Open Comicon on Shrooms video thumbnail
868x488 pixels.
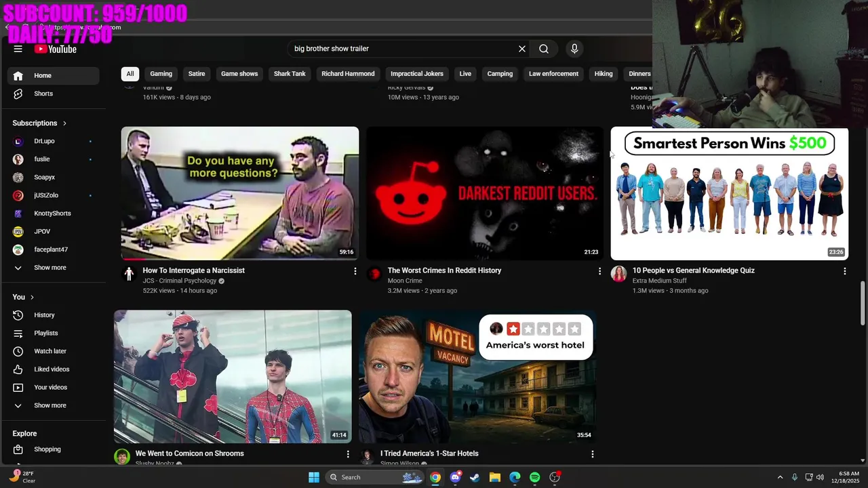(233, 377)
